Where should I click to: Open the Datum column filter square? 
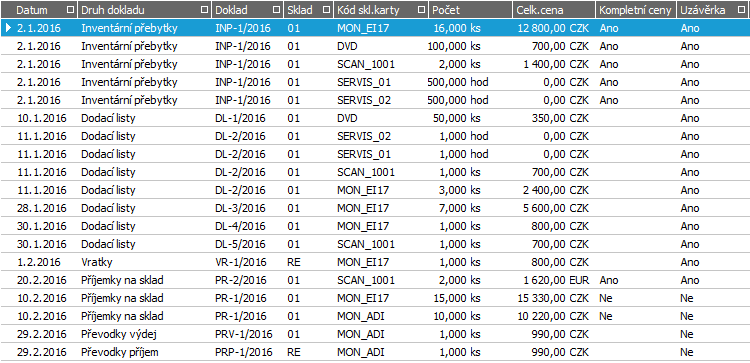[x=71, y=10]
